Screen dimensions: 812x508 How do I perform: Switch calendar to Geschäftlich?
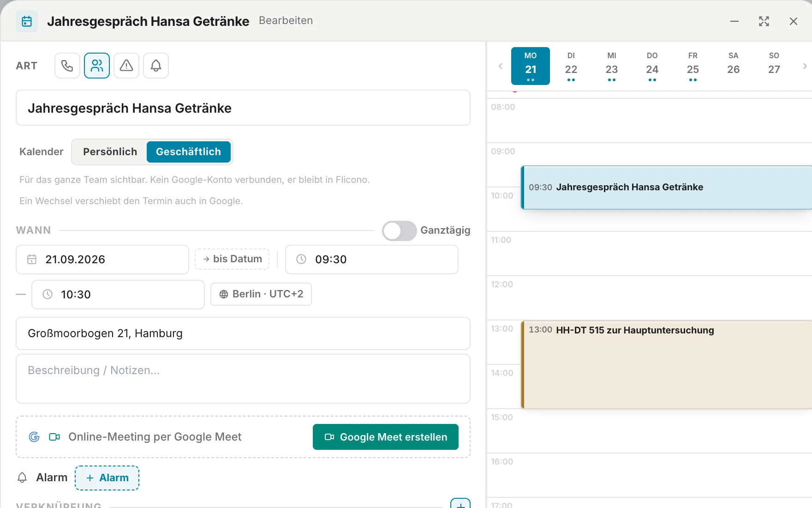189,152
